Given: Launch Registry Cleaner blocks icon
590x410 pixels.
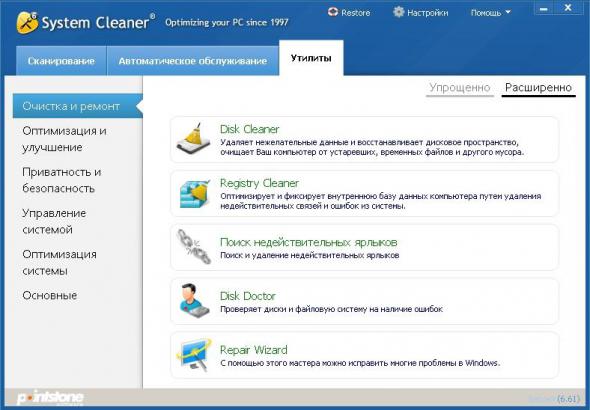Looking at the screenshot, I should click(x=195, y=193).
